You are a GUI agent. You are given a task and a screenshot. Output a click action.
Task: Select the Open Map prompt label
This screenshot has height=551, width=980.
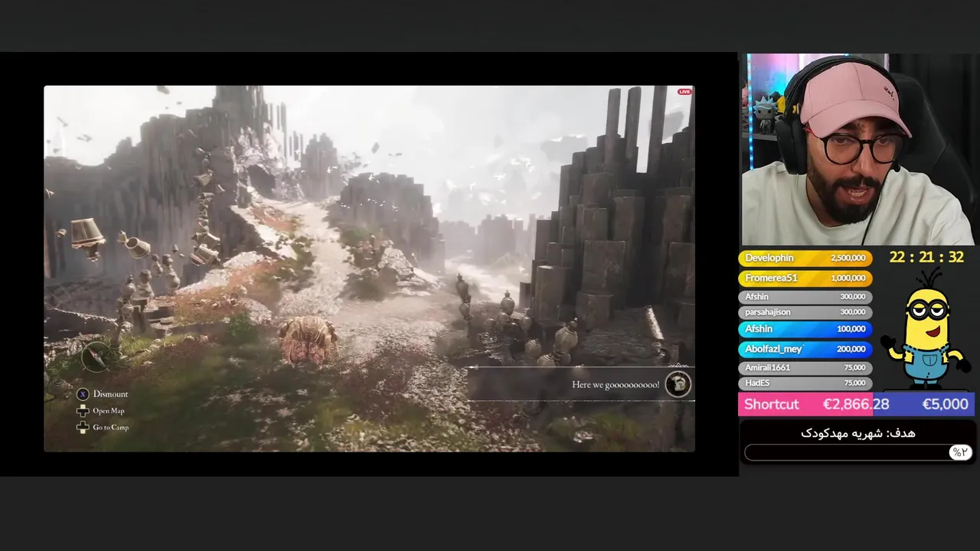click(x=109, y=411)
